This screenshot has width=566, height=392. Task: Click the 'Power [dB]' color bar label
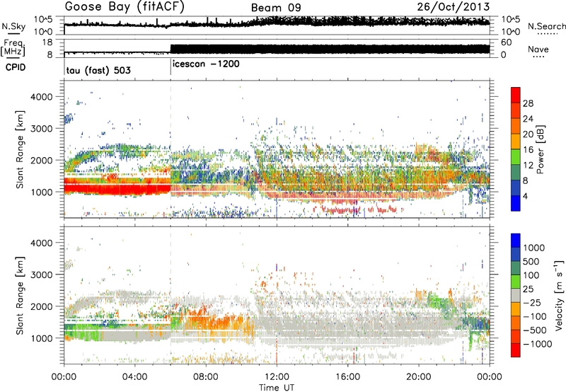coord(540,149)
